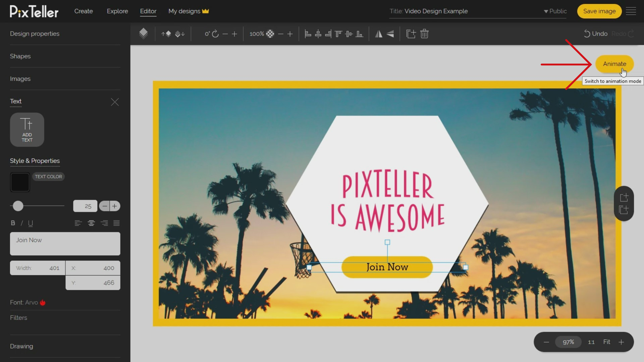The height and width of the screenshot is (362, 644).
Task: Align selection to top edge
Action: coord(338,34)
